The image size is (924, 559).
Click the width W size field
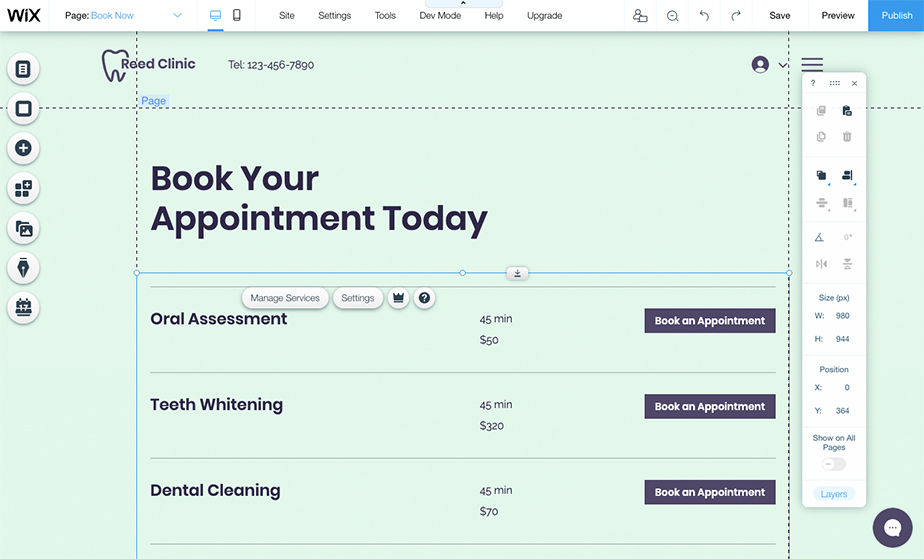click(x=842, y=316)
